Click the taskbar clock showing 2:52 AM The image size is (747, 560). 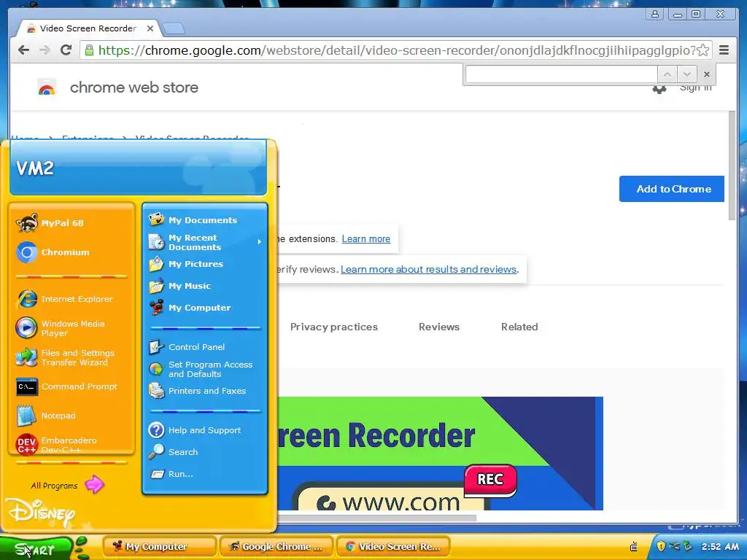click(720, 547)
